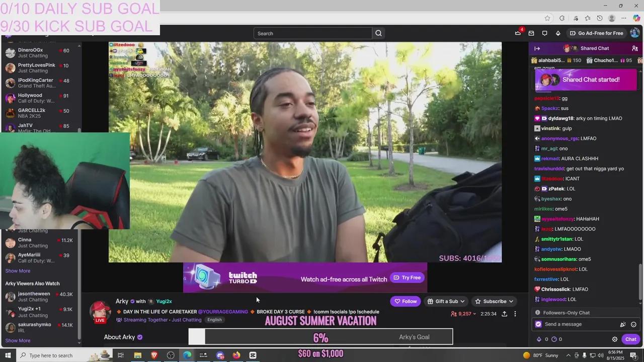Click the search magnifier button beside Search field
The width and height of the screenshot is (644, 362).
tap(378, 33)
